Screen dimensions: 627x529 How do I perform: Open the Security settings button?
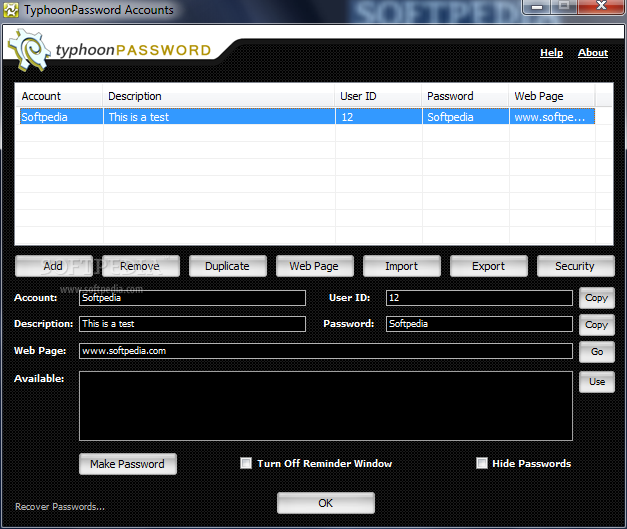(x=575, y=266)
